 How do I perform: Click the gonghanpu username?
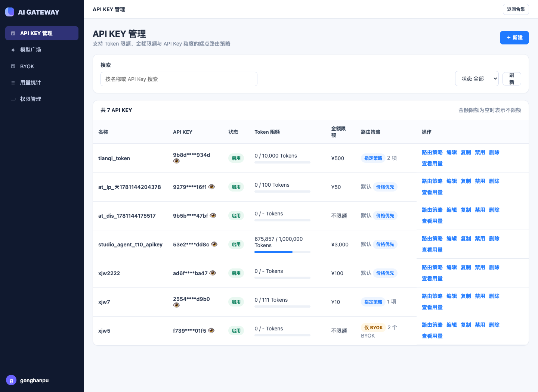tap(34, 380)
